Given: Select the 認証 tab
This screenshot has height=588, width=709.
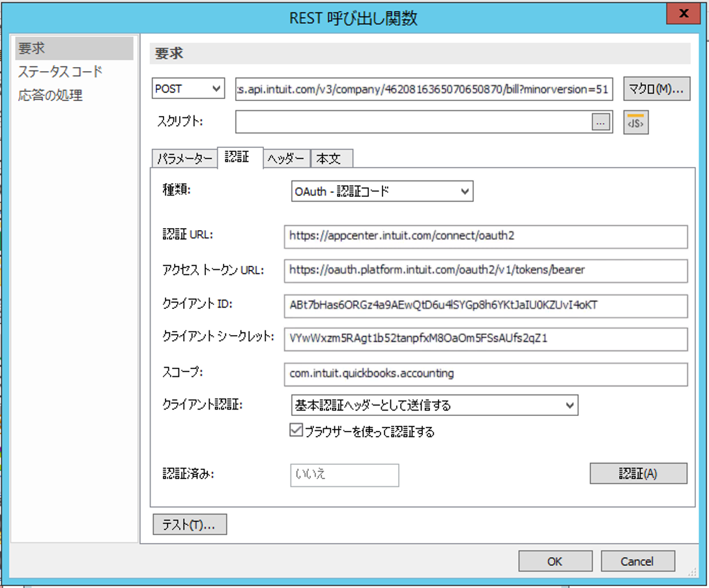Looking at the screenshot, I should [240, 157].
